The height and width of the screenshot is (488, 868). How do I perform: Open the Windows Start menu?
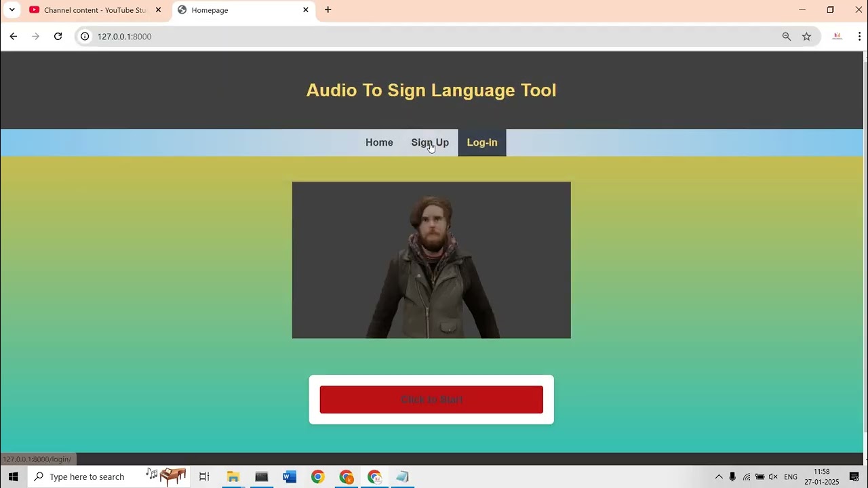click(14, 476)
